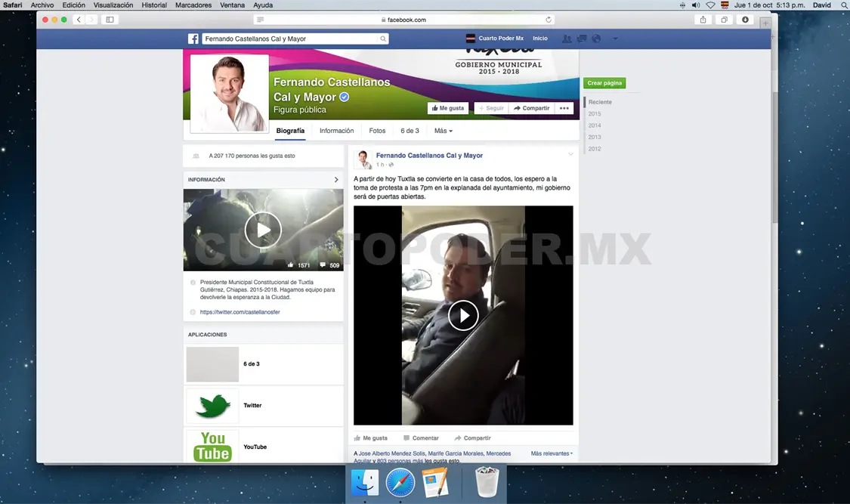Open the notifications globe icon
The height and width of the screenshot is (504, 850).
click(596, 39)
